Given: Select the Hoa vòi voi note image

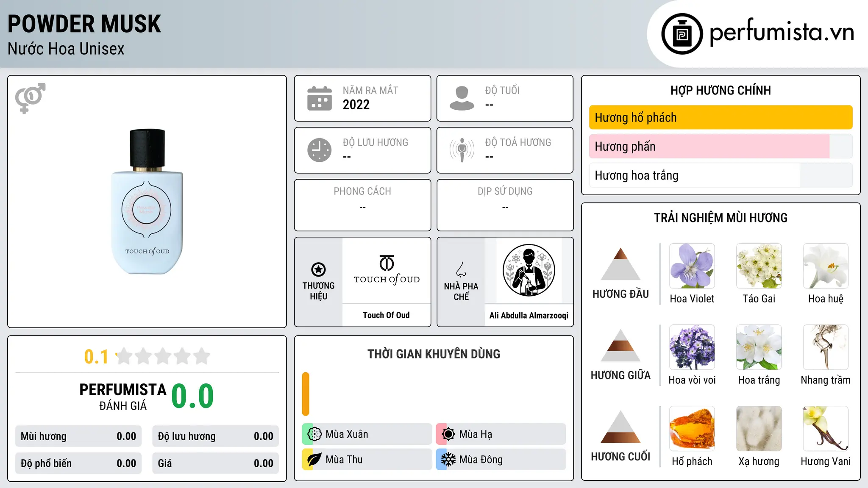Looking at the screenshot, I should (x=692, y=347).
